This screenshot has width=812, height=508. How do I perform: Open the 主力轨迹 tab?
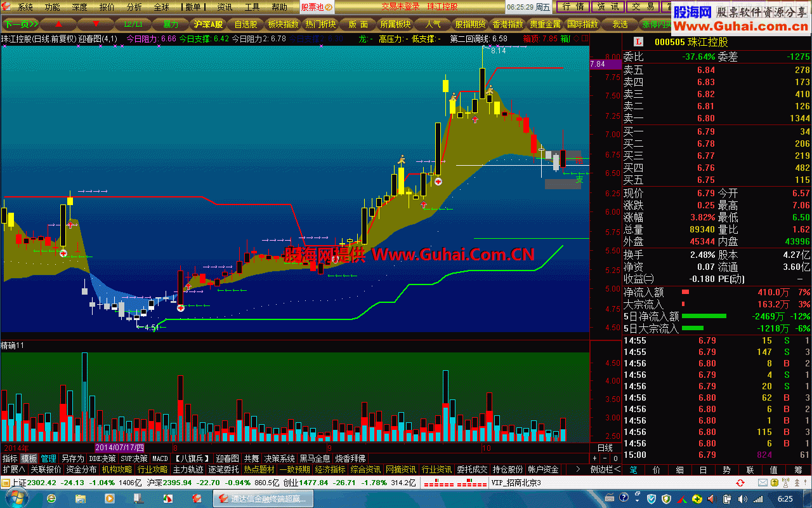pyautogui.click(x=188, y=469)
